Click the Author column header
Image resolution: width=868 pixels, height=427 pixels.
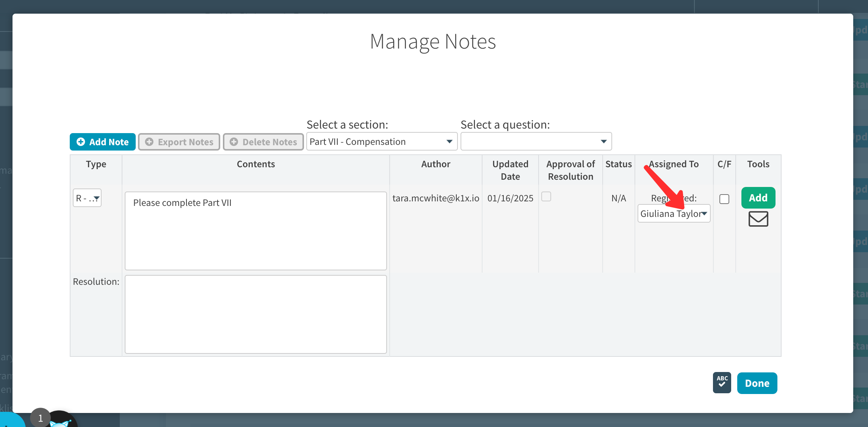(x=436, y=164)
